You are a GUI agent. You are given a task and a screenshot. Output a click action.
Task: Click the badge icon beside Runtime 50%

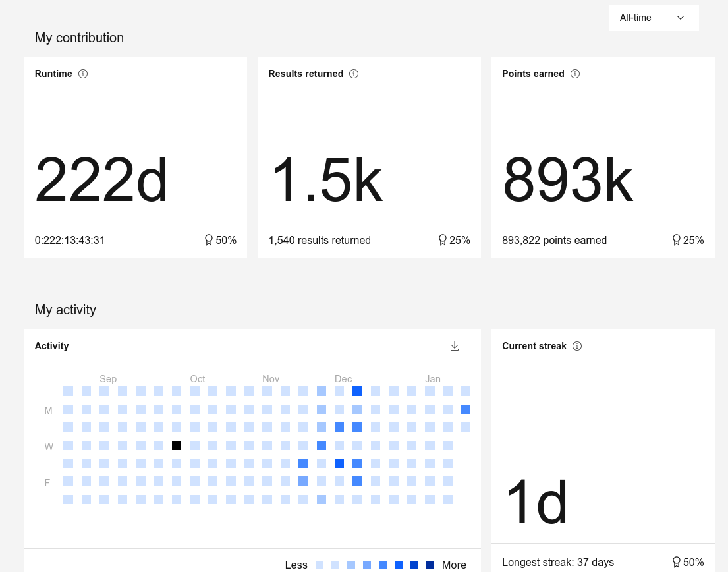209,240
